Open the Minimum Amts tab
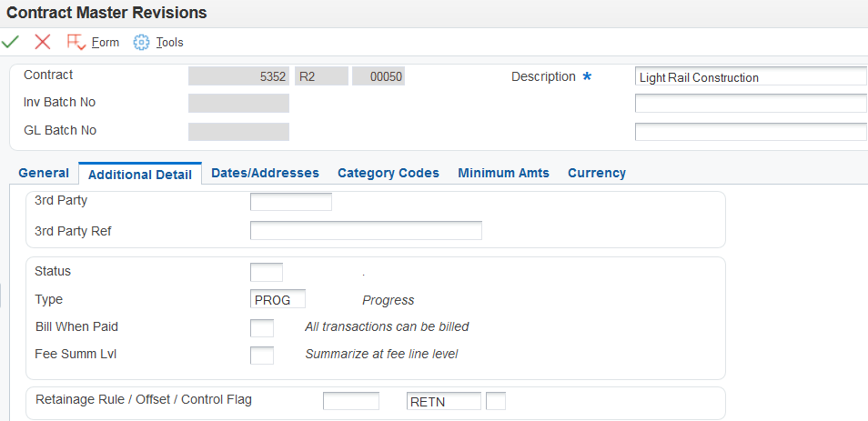Screen dimensions: 868x421 pyautogui.click(x=504, y=173)
